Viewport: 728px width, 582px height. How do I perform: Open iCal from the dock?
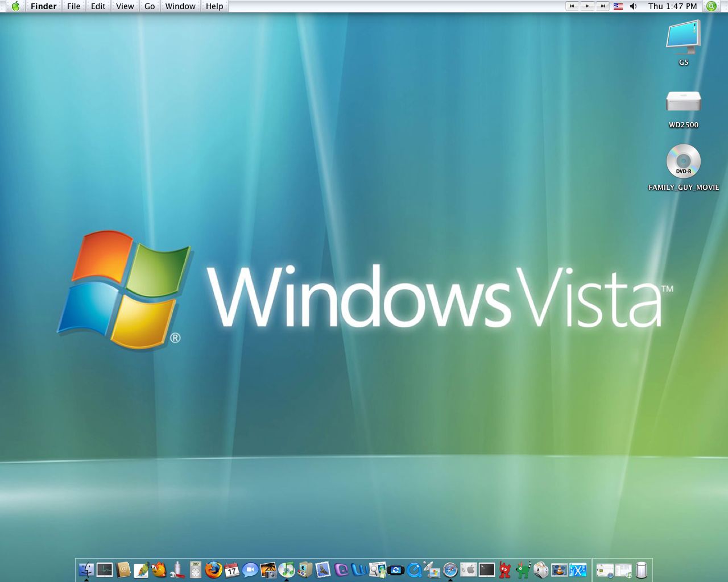click(232, 569)
